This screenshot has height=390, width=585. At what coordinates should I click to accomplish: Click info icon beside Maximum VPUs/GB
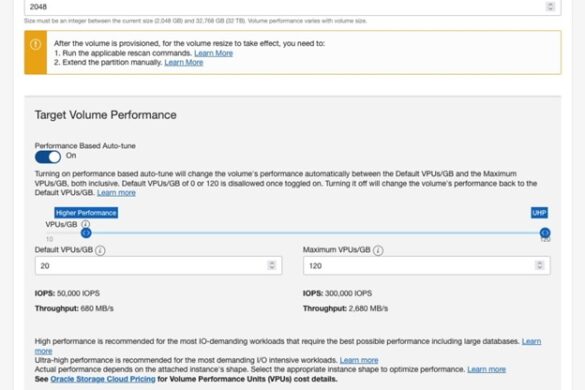(378, 250)
